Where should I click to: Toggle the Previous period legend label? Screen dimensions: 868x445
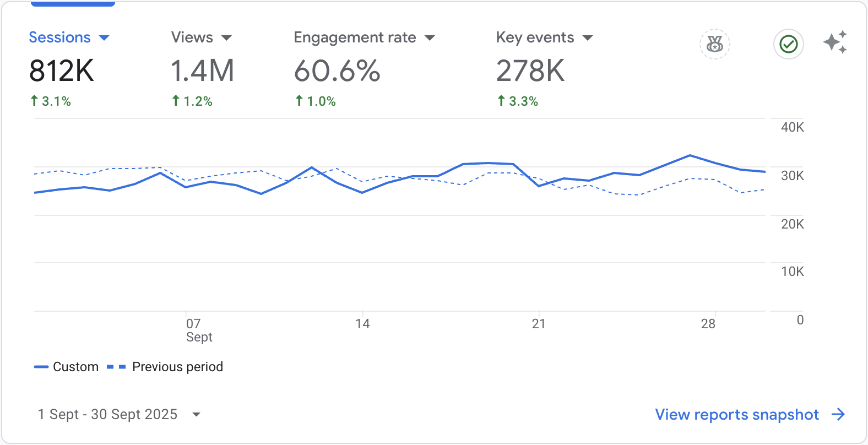click(x=177, y=367)
